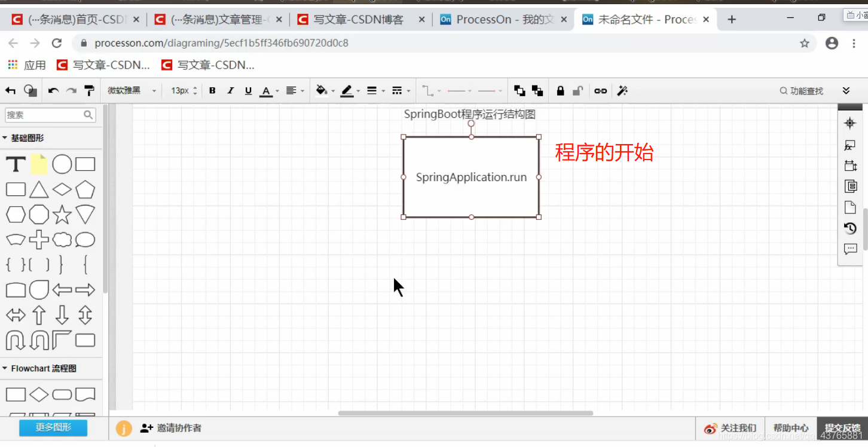
Task: Switch to the ProcessOn 我的文件 tab
Action: (x=502, y=19)
